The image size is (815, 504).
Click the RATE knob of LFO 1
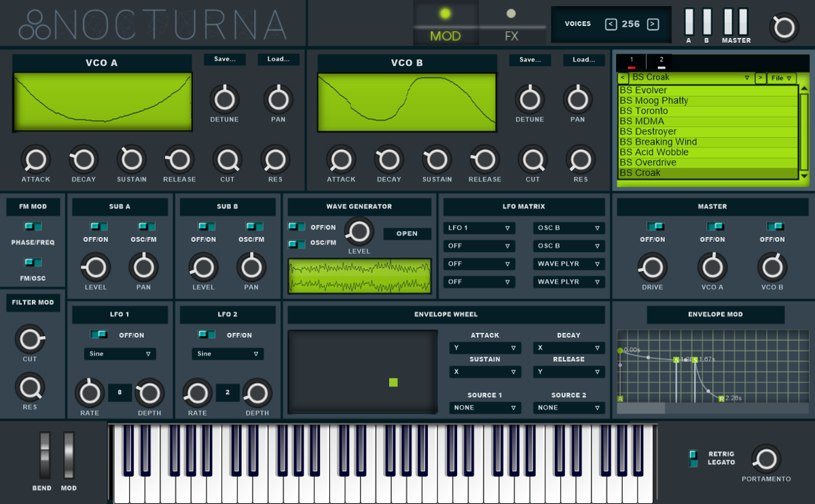click(89, 394)
